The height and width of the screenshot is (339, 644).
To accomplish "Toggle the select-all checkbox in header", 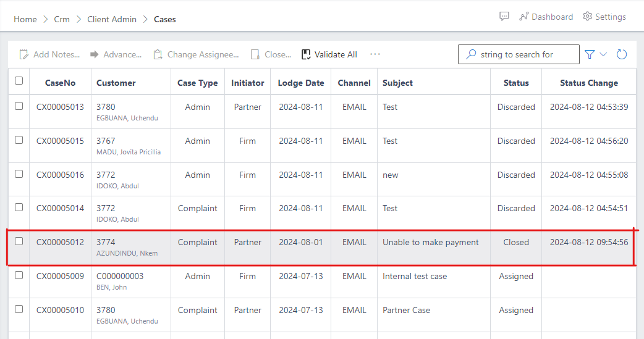I will click(x=19, y=81).
